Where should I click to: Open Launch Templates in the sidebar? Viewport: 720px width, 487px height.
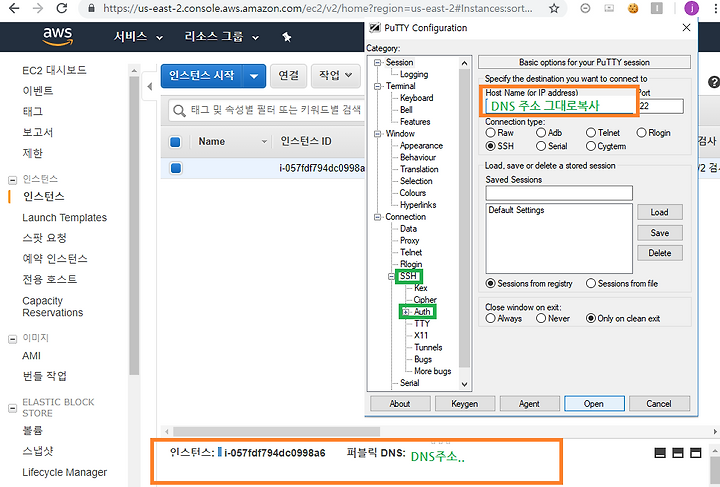64,218
